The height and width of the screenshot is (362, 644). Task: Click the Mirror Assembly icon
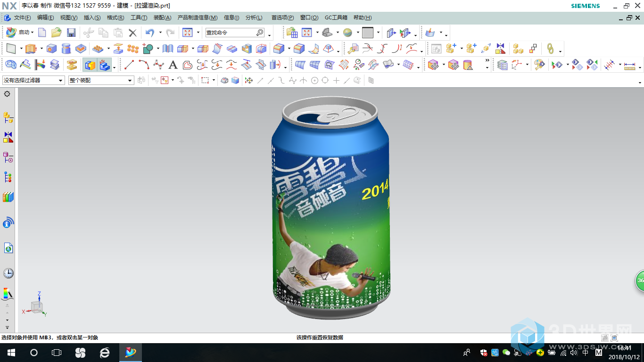(500, 49)
